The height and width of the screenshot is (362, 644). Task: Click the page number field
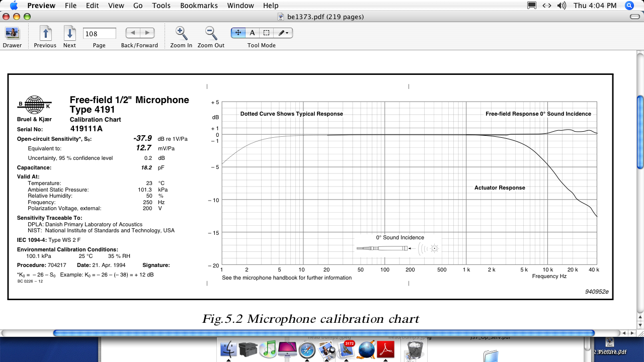pyautogui.click(x=99, y=34)
